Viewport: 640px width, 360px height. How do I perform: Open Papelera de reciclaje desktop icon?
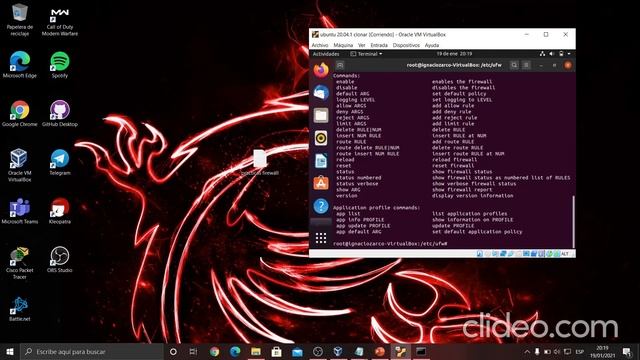coord(20,20)
